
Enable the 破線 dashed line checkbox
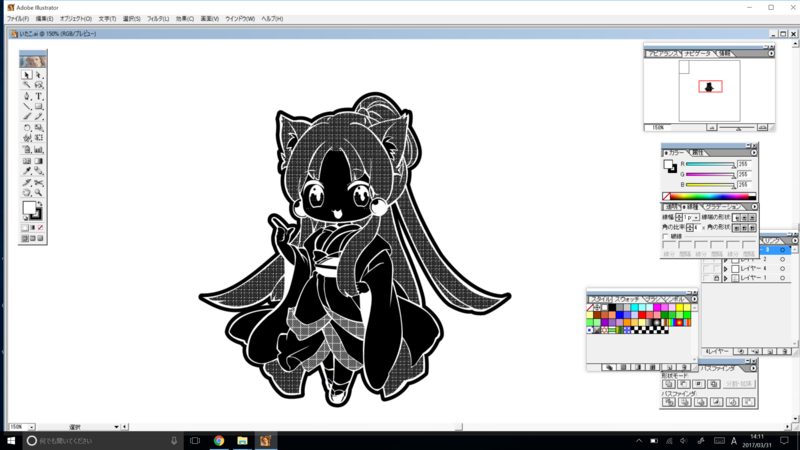coord(666,237)
